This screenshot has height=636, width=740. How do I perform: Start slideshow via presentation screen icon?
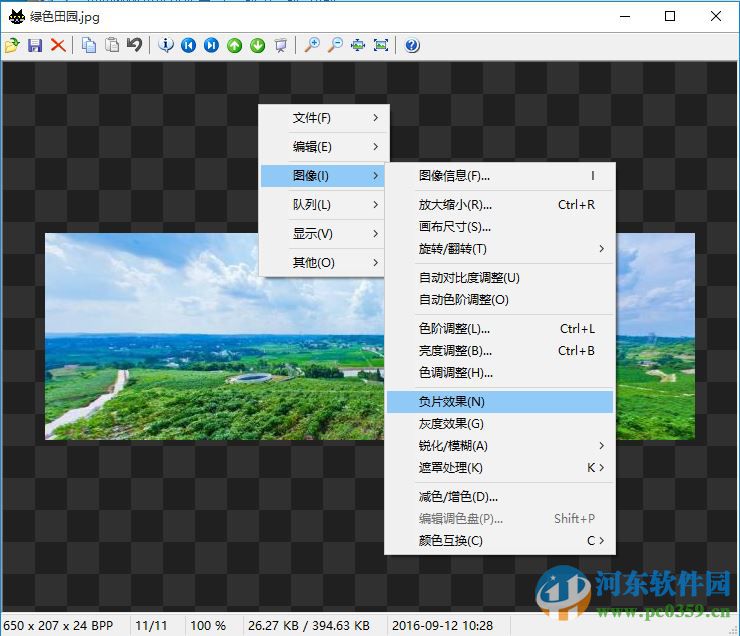point(281,45)
